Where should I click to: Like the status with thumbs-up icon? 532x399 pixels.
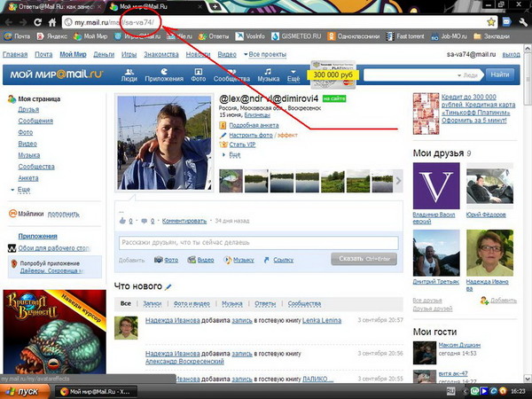tap(122, 221)
